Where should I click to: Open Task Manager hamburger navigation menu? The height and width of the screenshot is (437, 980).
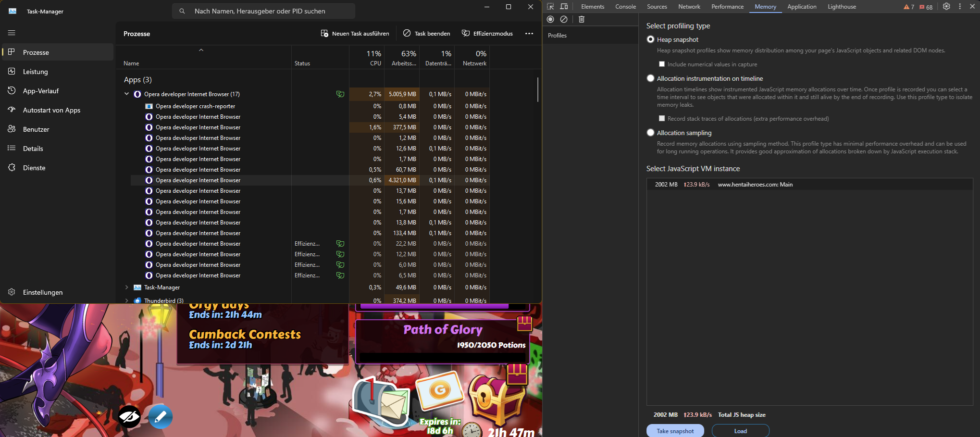click(x=12, y=33)
